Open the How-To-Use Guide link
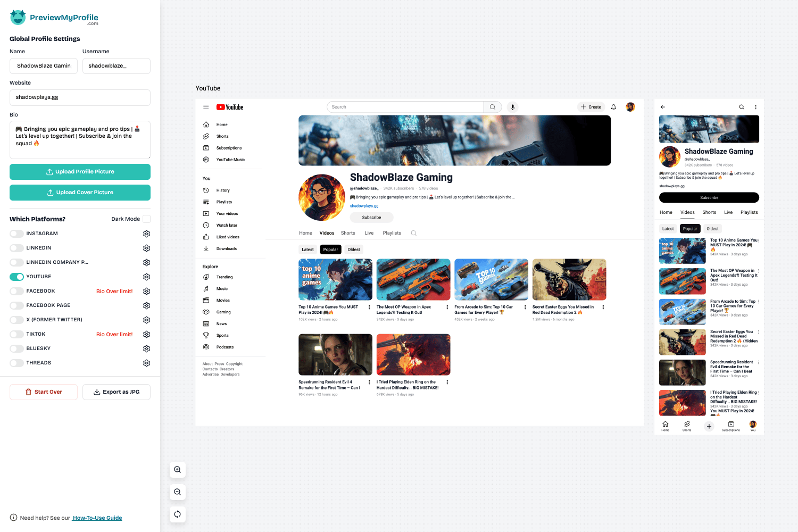The width and height of the screenshot is (798, 532). (97, 518)
